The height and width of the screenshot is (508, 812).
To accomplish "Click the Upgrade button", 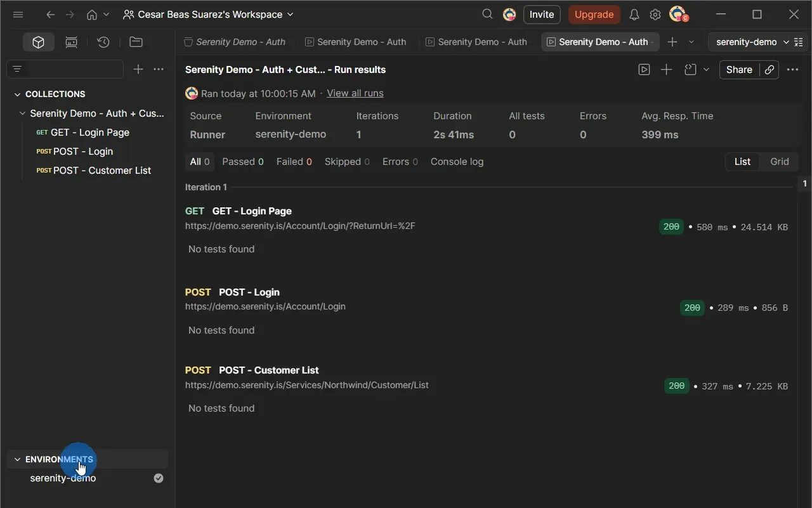I will pyautogui.click(x=594, y=14).
